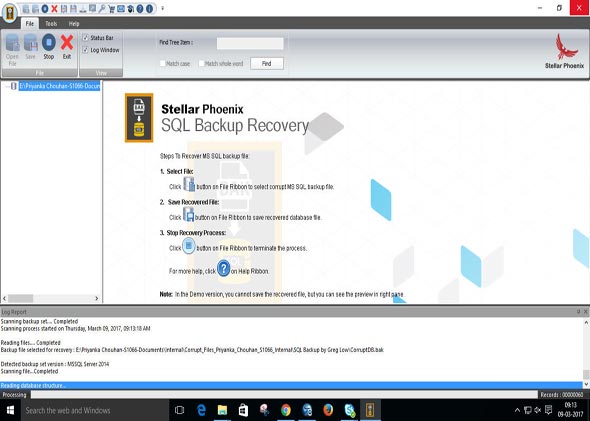This screenshot has width=590, height=421.
Task: Click the 'Reading files.... Completed' log line
Action: coord(30,343)
